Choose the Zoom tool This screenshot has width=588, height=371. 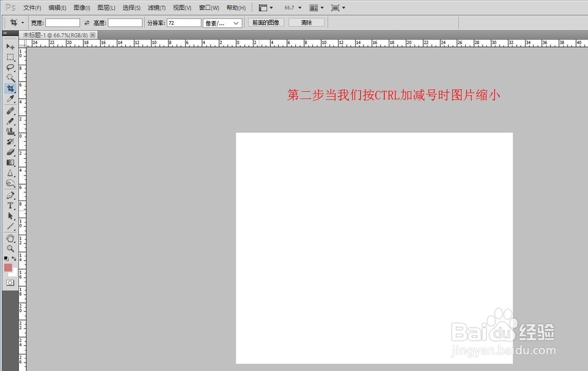coord(10,249)
